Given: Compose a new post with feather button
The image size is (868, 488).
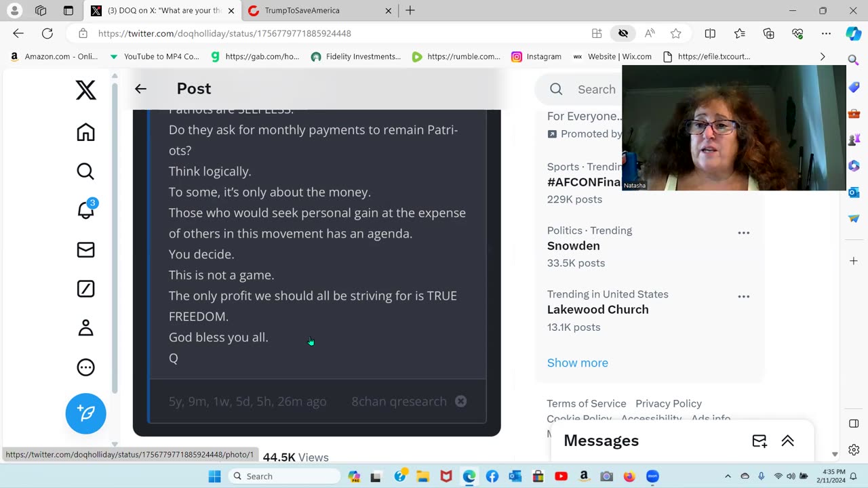Looking at the screenshot, I should (85, 413).
